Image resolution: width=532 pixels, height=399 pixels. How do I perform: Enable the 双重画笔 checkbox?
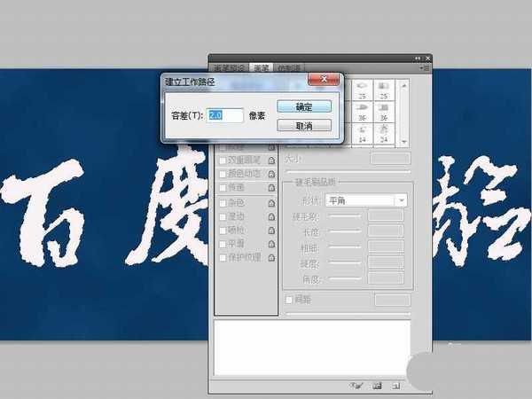223,160
